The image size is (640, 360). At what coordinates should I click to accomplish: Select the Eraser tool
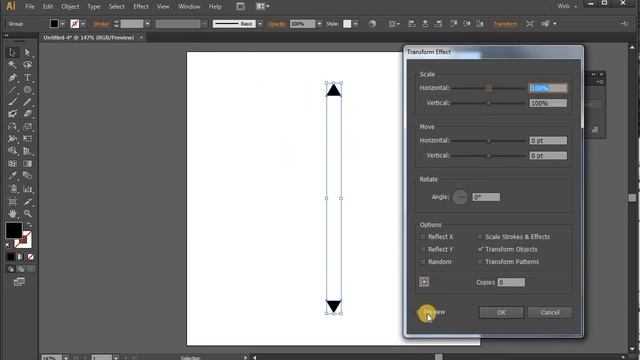point(27,114)
